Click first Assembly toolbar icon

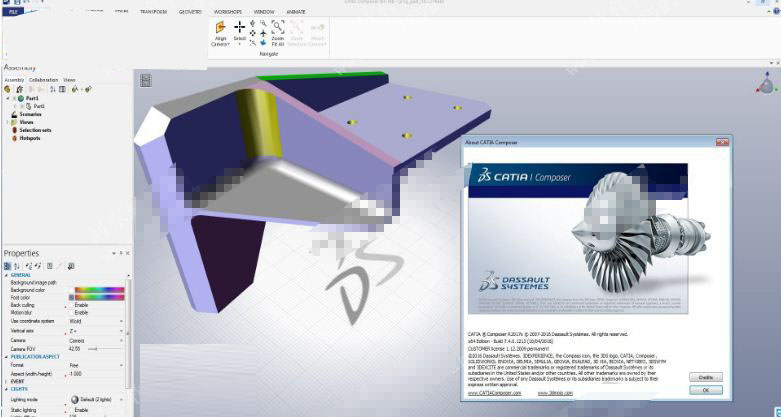7,89
